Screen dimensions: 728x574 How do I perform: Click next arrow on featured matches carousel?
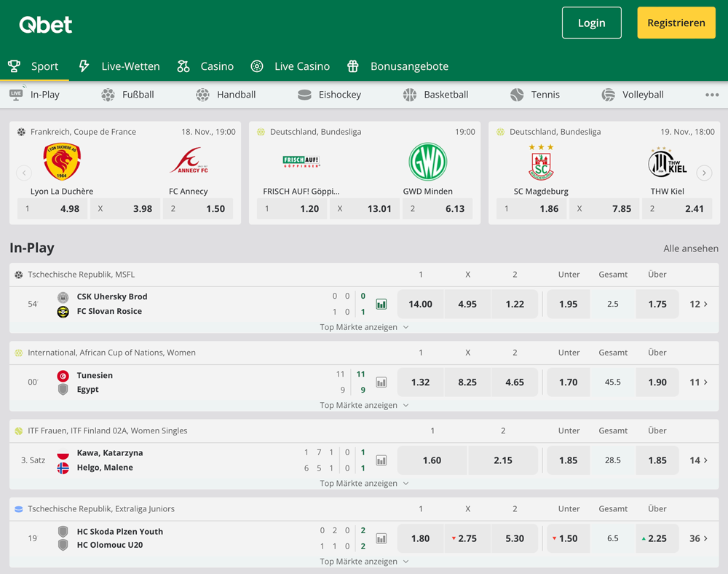704,173
